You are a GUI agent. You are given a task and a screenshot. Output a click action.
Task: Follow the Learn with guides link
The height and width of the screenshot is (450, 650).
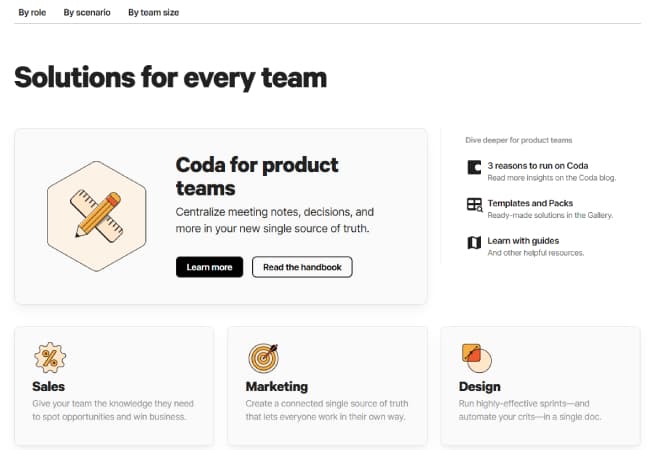coord(523,240)
